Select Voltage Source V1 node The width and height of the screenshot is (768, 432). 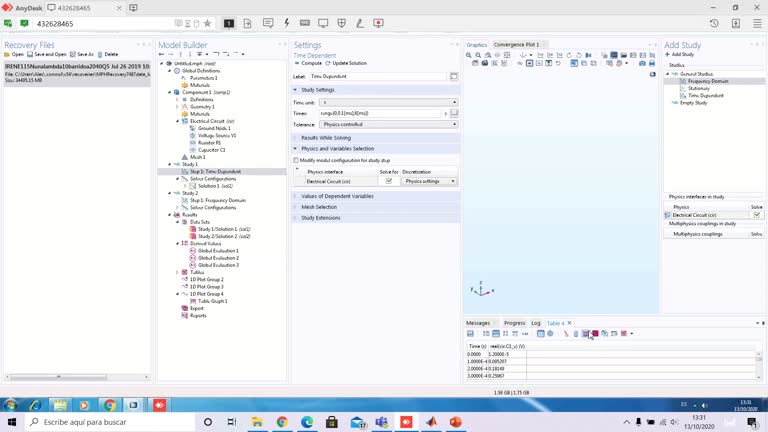[217, 135]
